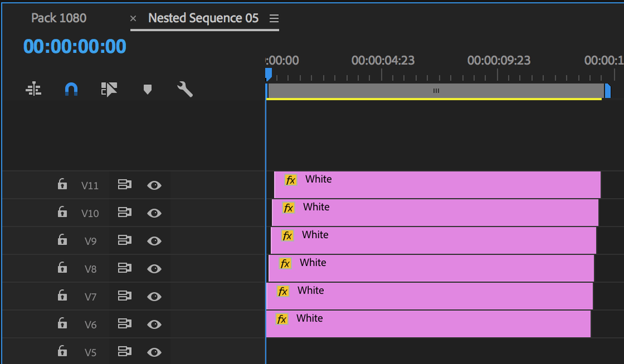624x364 pixels.
Task: Open Timeline Display Settings wrench icon
Action: pyautogui.click(x=185, y=89)
